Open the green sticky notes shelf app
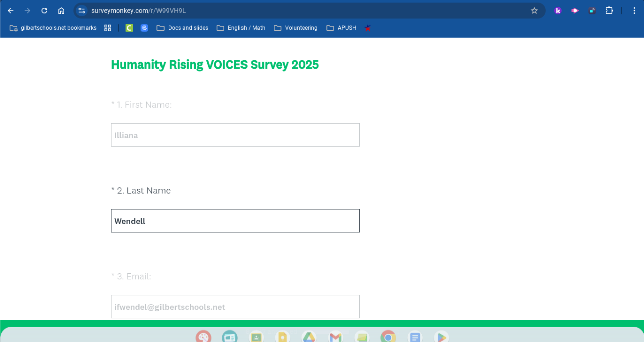The height and width of the screenshot is (342, 644). (x=362, y=336)
